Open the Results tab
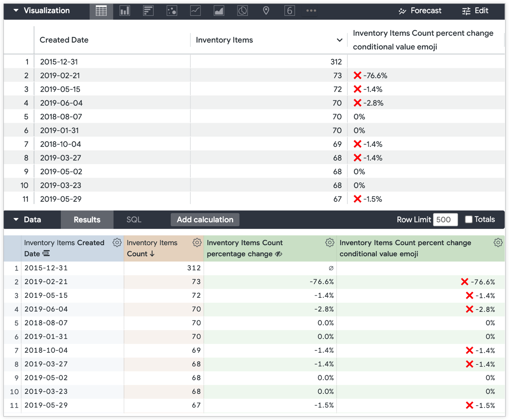The height and width of the screenshot is (420, 509). click(x=87, y=220)
